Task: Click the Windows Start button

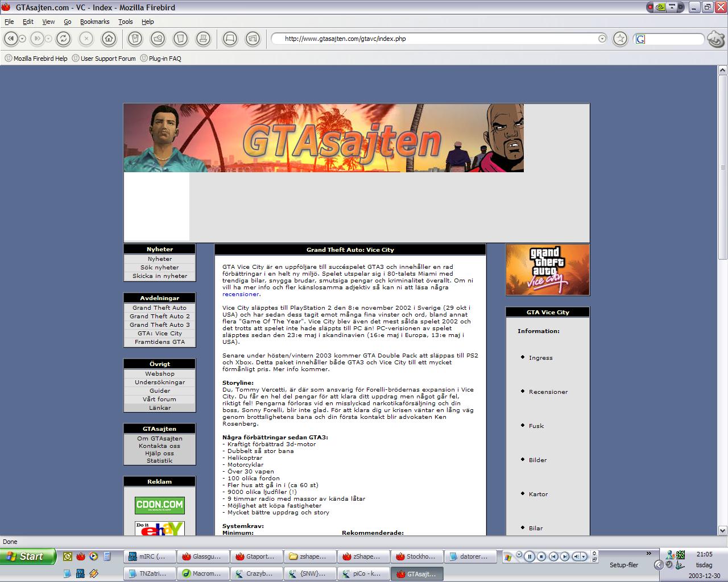Action: pyautogui.click(x=28, y=556)
